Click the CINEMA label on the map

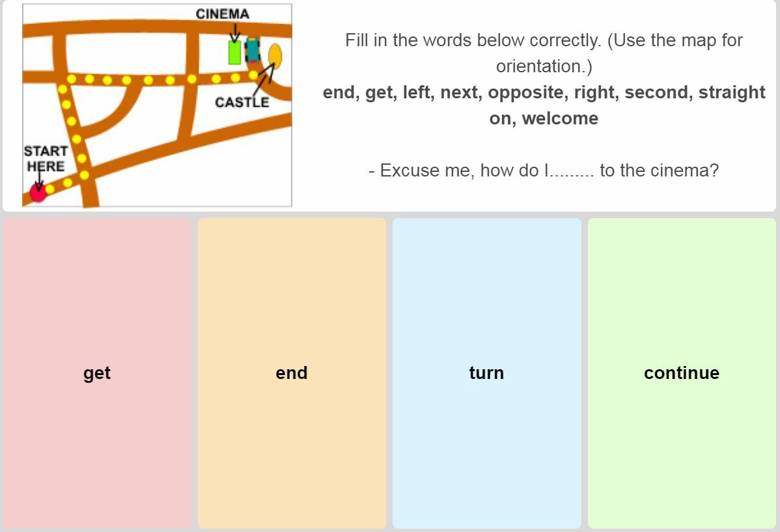coord(222,14)
